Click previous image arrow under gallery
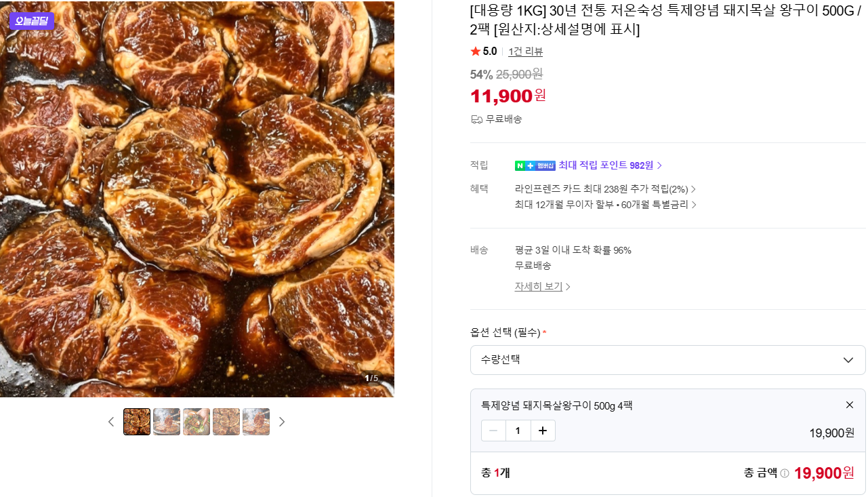868x497 pixels. (x=111, y=422)
